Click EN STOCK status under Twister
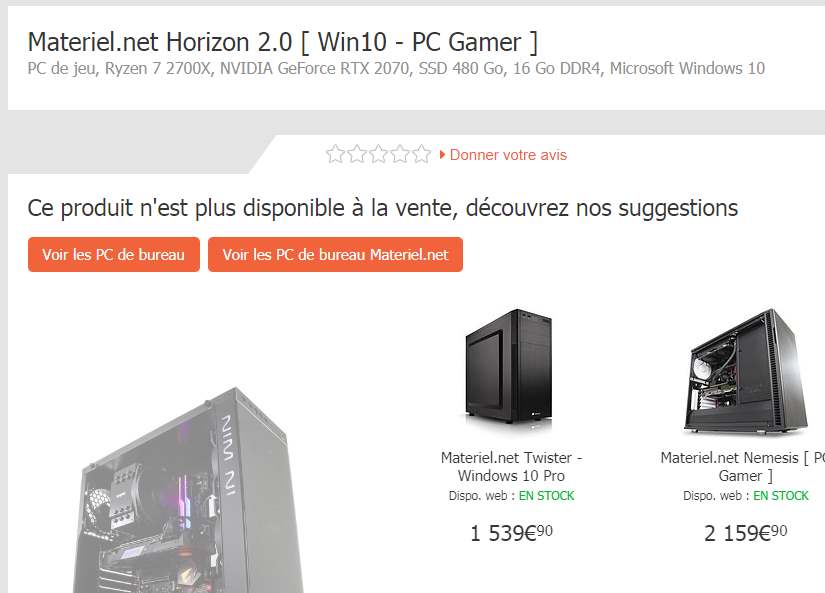This screenshot has height=593, width=825. pos(546,496)
